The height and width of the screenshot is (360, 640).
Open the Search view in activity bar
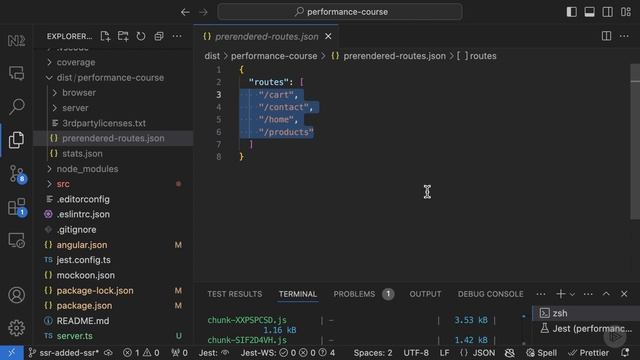click(x=17, y=107)
